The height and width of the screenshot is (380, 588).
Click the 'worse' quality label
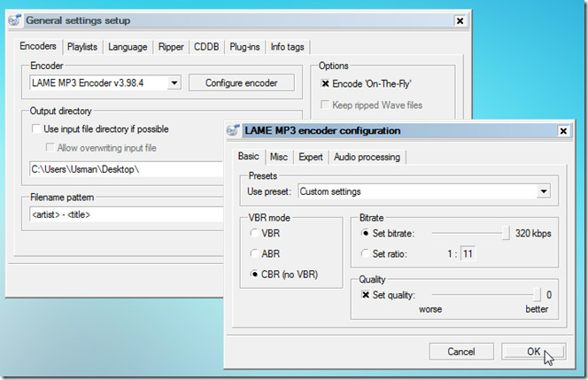click(x=430, y=309)
